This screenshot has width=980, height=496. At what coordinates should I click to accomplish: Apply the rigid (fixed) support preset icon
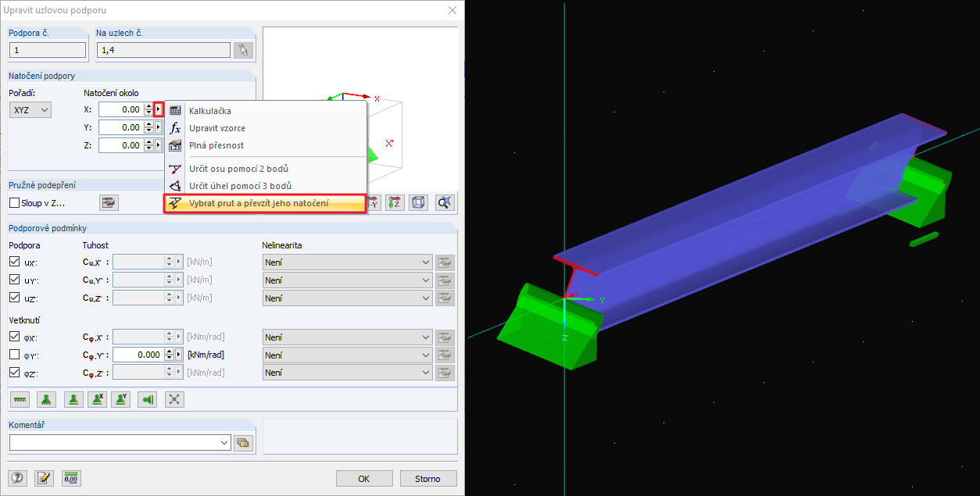[x=20, y=399]
